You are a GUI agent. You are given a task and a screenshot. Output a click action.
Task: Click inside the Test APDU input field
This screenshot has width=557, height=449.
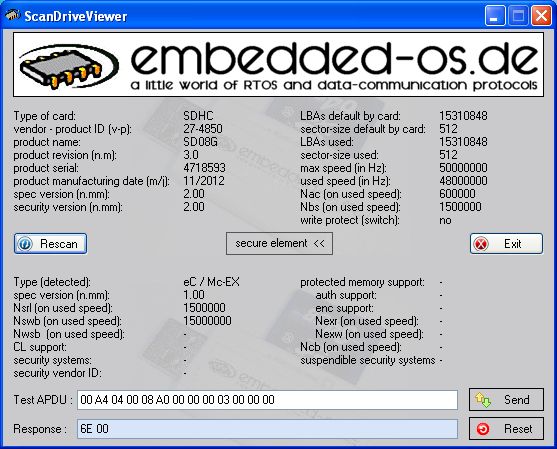click(x=267, y=400)
